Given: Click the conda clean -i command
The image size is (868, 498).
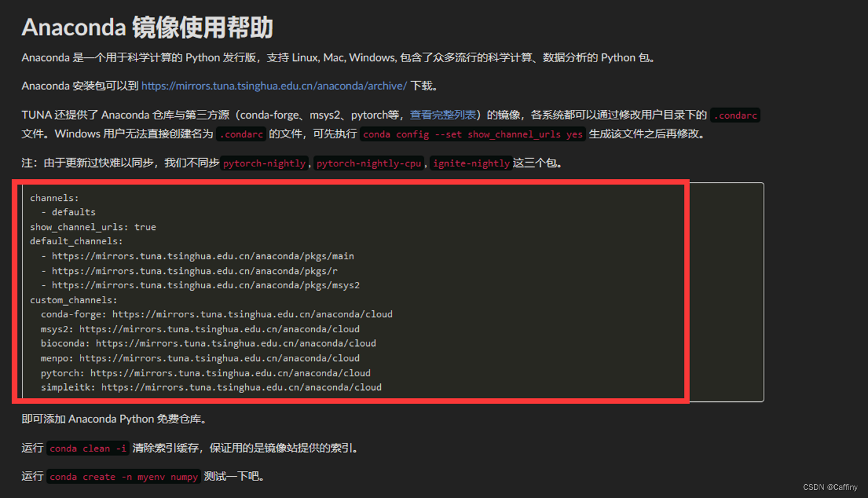Looking at the screenshot, I should [x=88, y=448].
